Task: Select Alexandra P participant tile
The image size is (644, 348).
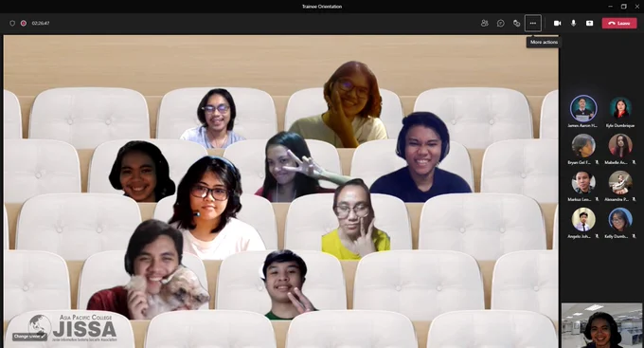Action: 620,186
